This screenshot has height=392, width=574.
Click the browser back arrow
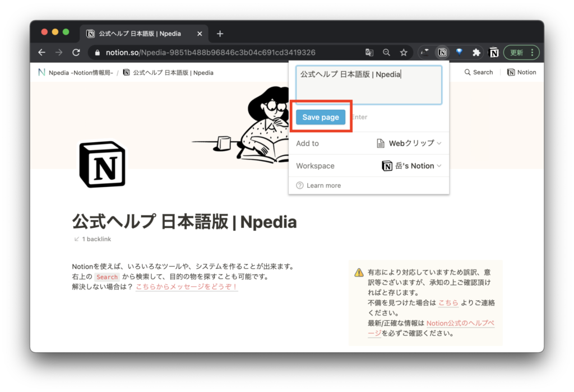pyautogui.click(x=41, y=53)
